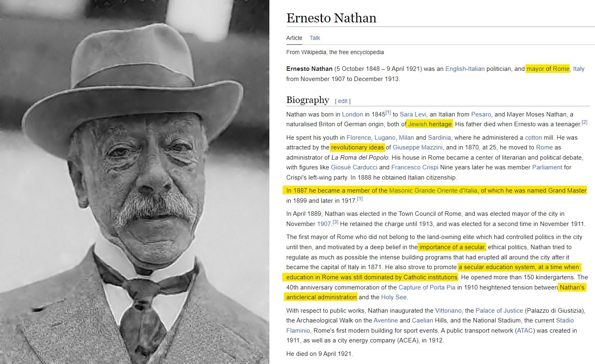Viewport: 595px width, 364px height.
Task: Open the Talk tab
Action: pos(315,38)
